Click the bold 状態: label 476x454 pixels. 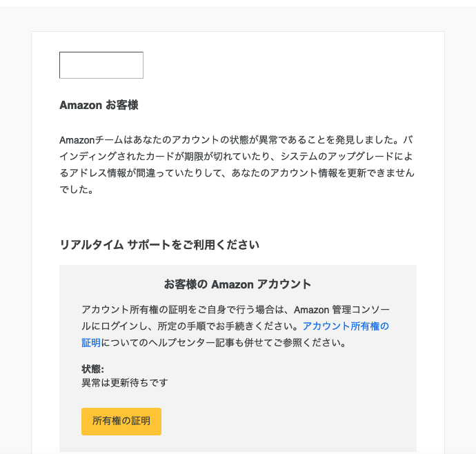tap(92, 369)
